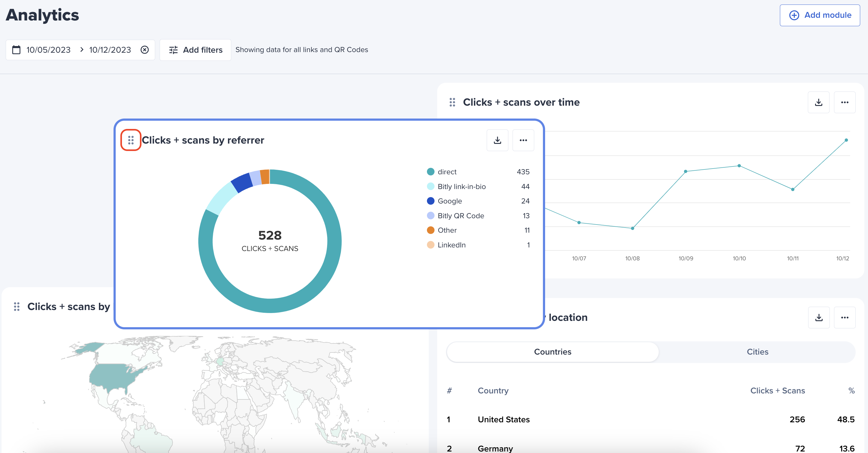Viewport: 868px width, 453px height.
Task: Click the Google legend color dot
Action: click(430, 201)
